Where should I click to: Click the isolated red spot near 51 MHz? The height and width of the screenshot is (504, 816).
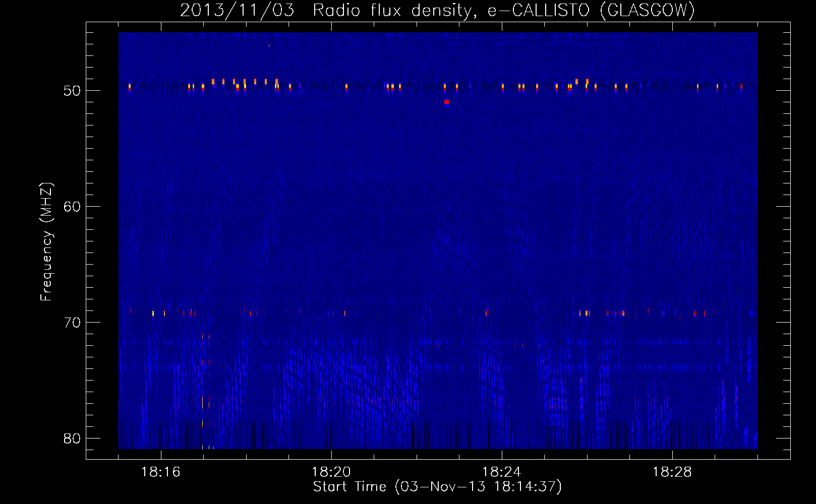(446, 102)
